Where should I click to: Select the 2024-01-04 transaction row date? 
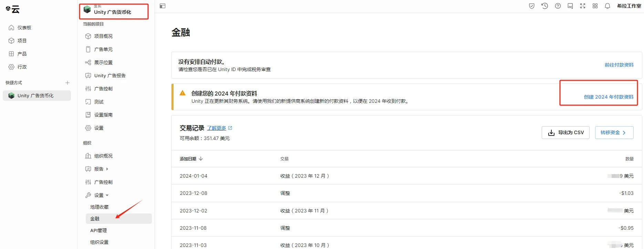point(194,176)
